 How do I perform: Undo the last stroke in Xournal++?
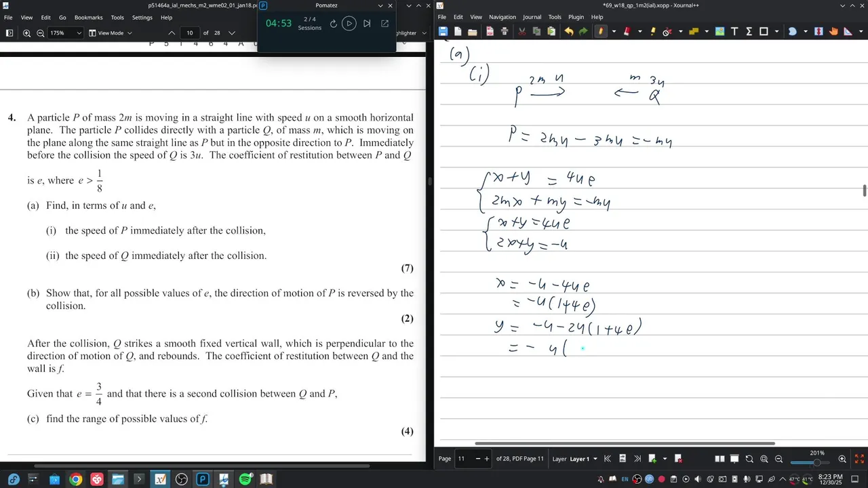point(569,31)
